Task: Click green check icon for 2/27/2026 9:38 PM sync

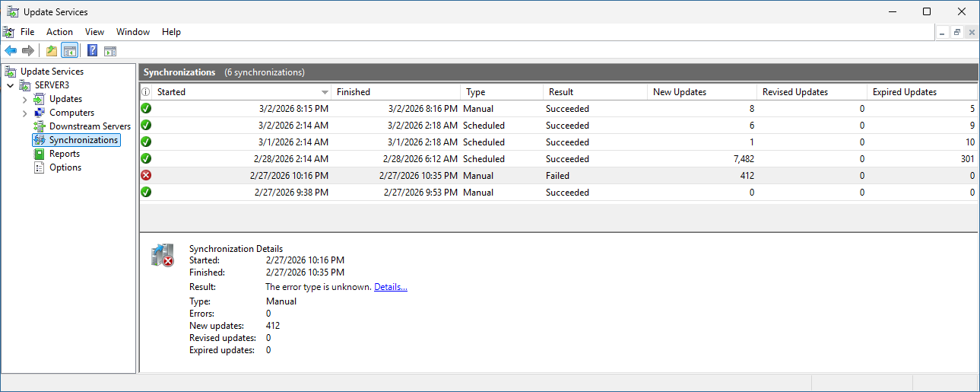Action: (146, 193)
